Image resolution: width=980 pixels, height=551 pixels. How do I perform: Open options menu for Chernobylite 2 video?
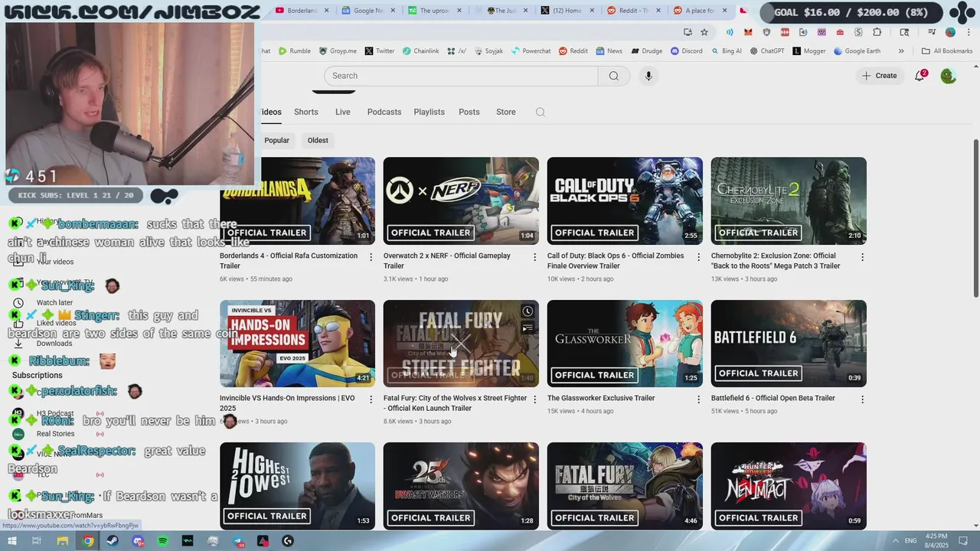(862, 257)
